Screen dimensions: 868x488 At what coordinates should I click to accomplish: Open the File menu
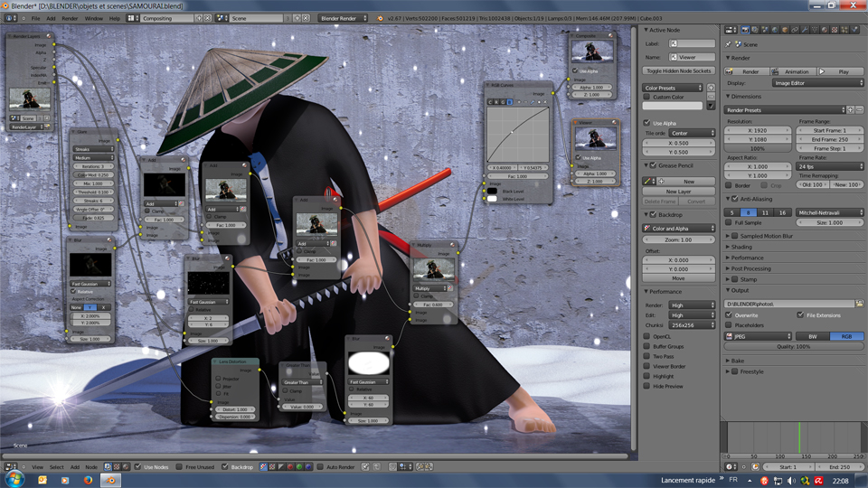35,18
